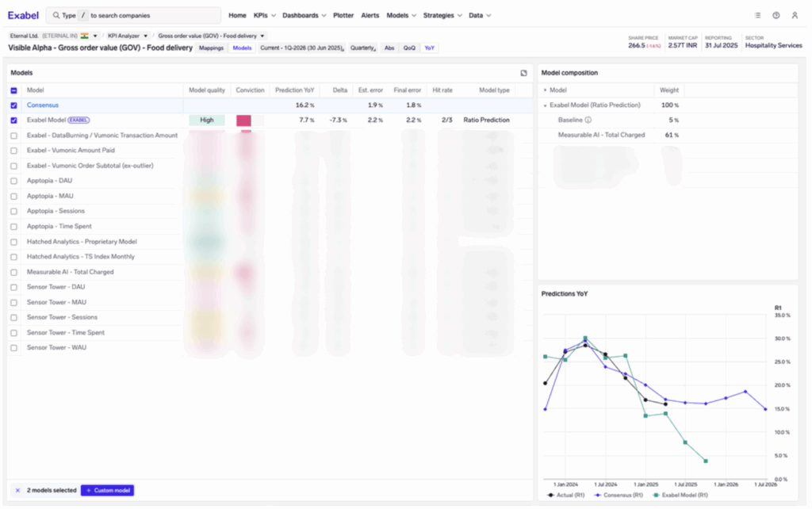Select the QoQ view option
Screen dimensions: 812x509
pos(409,48)
